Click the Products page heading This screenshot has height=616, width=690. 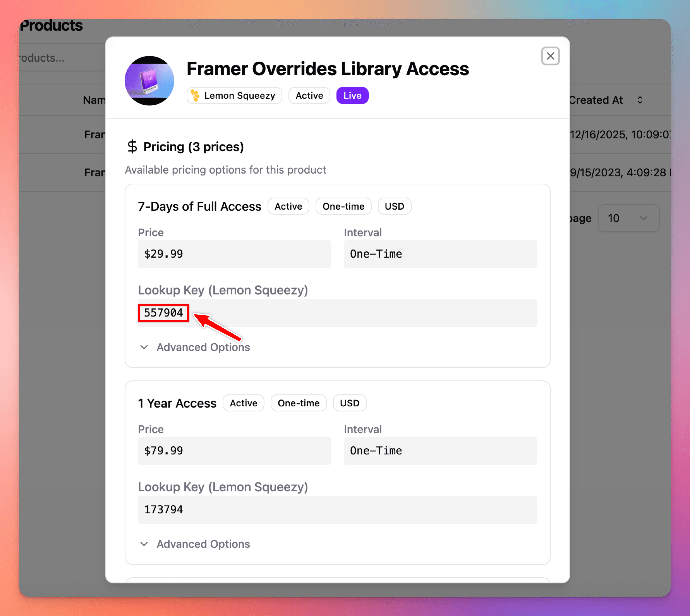click(51, 25)
